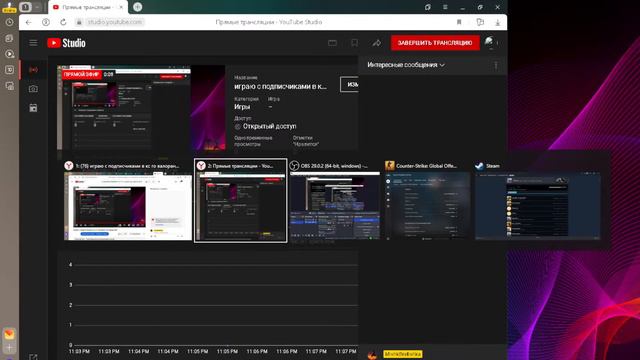Open the browser history clock sidebar icon
The image size is (640, 360).
(9, 22)
